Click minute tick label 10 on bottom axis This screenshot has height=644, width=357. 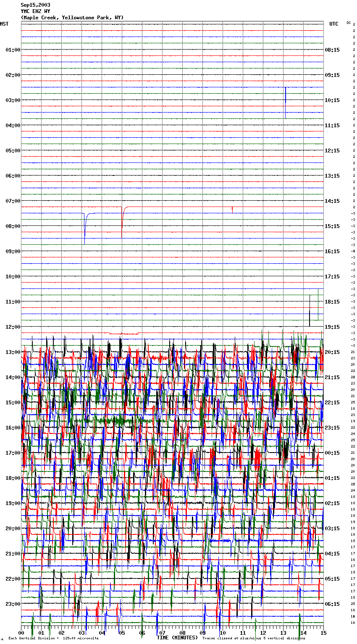point(223,633)
